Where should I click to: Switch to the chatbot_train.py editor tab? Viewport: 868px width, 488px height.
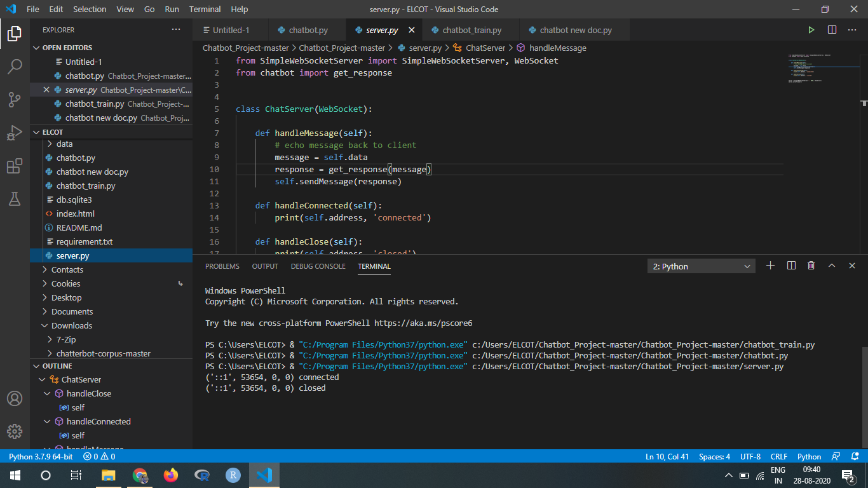click(471, 30)
